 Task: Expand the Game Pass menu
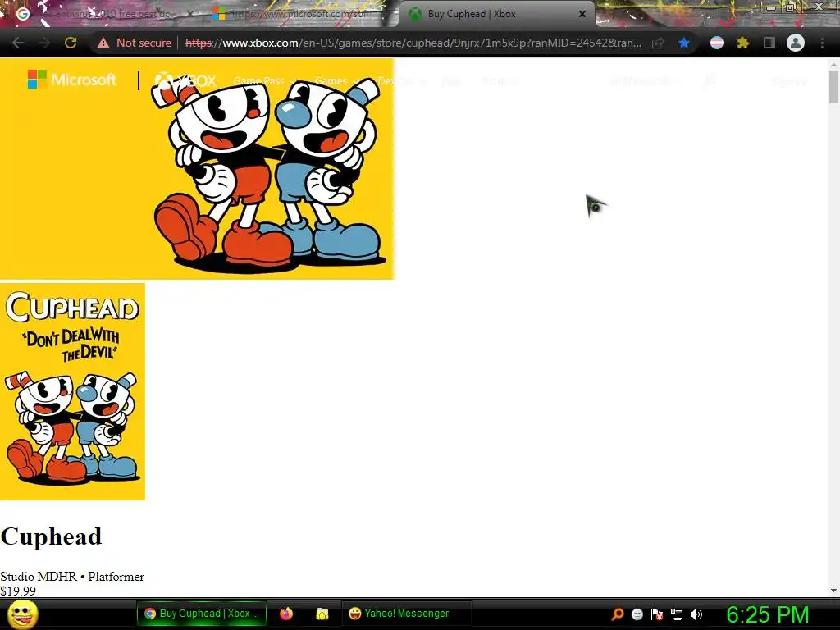(x=264, y=81)
